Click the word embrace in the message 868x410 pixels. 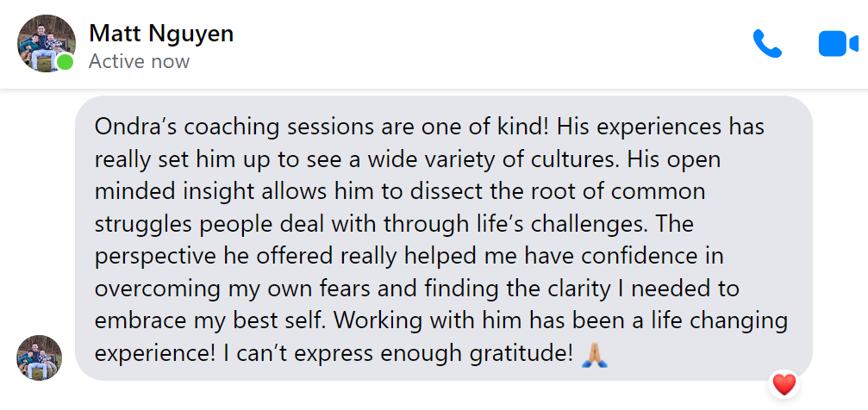pyautogui.click(x=133, y=321)
